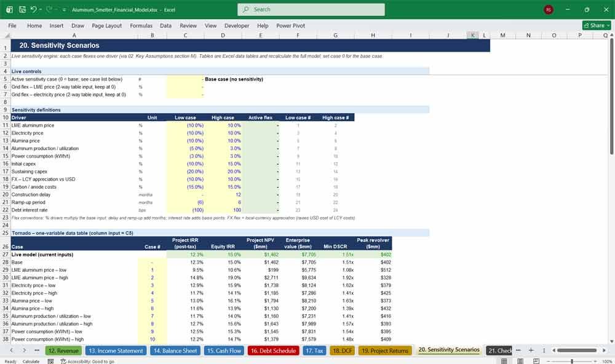Save the workbook with the save icon
Viewport: 615px width, 364px height.
click(x=22, y=9)
